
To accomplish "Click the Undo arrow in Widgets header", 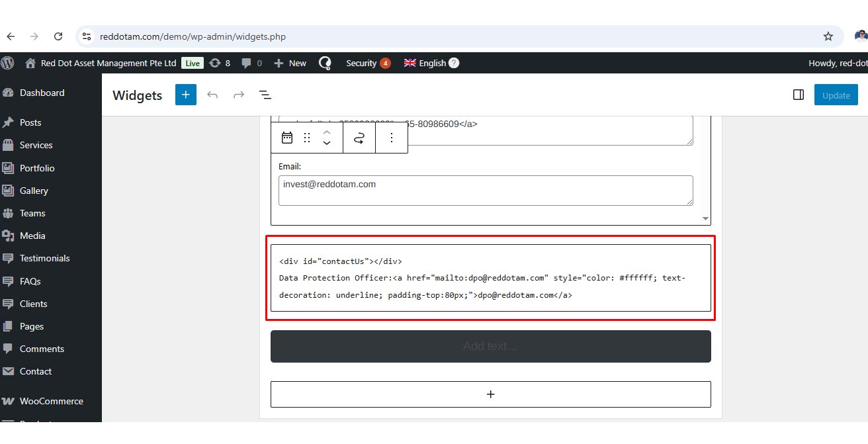I will pyautogui.click(x=212, y=95).
